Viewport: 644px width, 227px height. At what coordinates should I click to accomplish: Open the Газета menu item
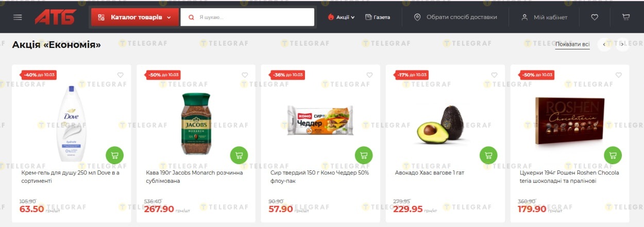(x=378, y=17)
